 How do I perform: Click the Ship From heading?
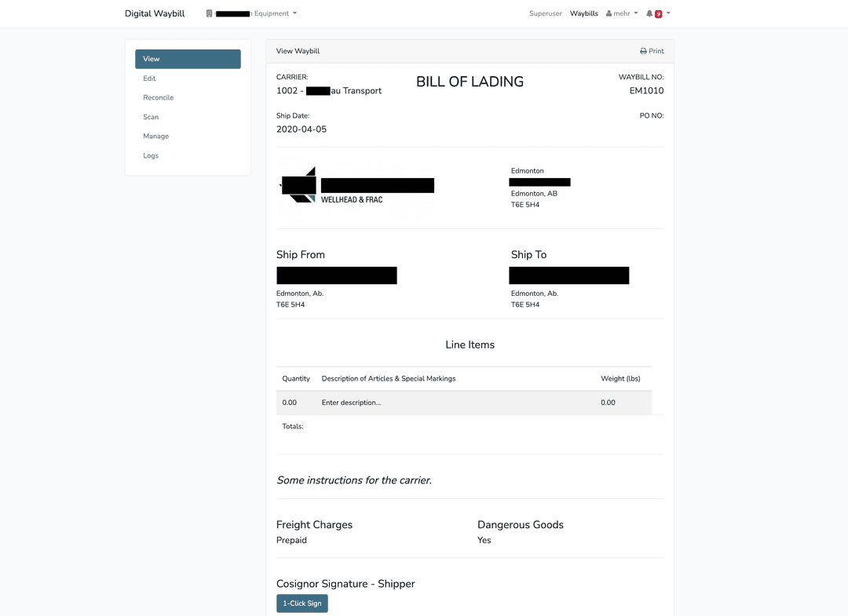(x=301, y=254)
